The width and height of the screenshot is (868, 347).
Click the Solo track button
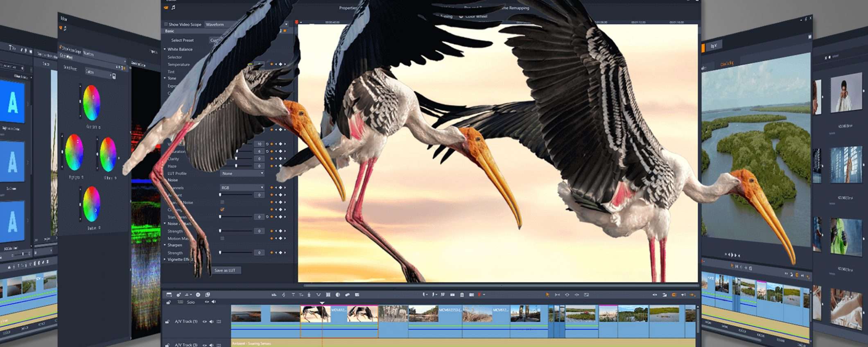(191, 302)
